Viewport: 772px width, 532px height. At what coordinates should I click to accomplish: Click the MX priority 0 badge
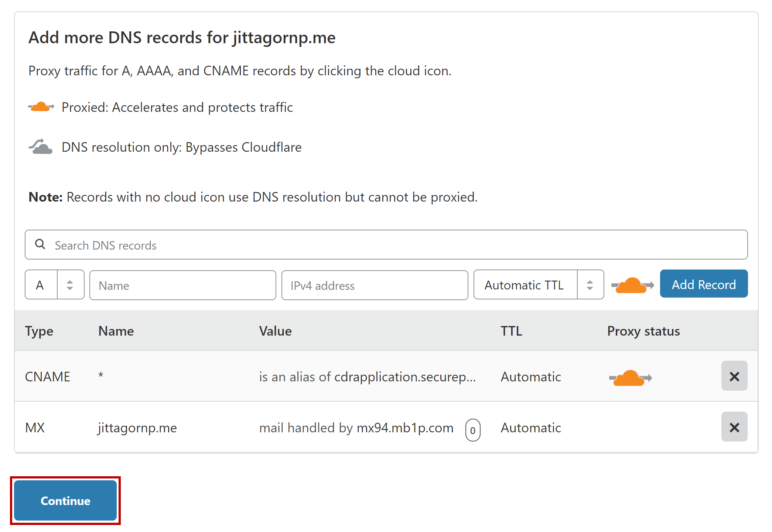click(x=472, y=430)
